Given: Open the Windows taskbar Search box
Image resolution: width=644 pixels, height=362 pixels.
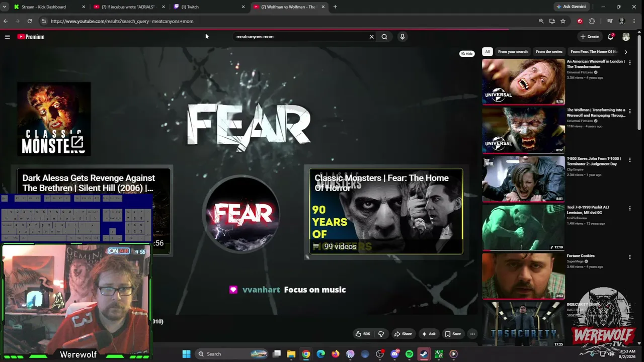Looking at the screenshot, I should (x=232, y=354).
